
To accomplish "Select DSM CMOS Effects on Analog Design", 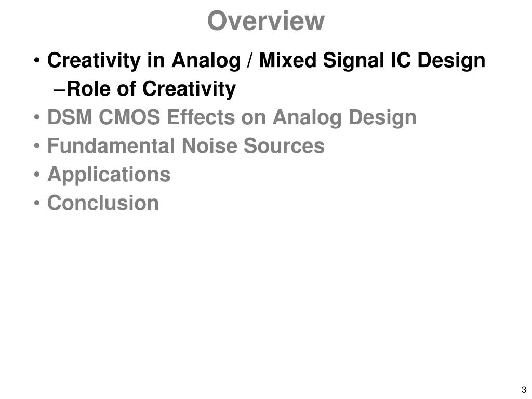I will (x=232, y=117).
